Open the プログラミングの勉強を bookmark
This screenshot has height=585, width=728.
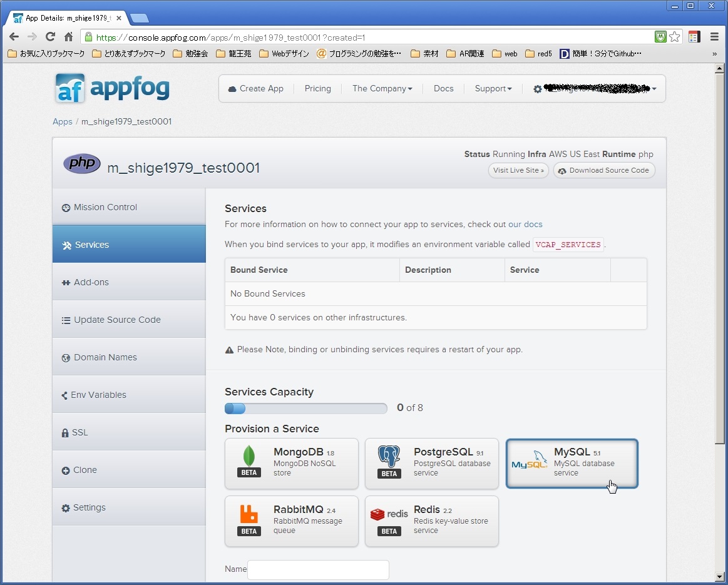point(359,54)
